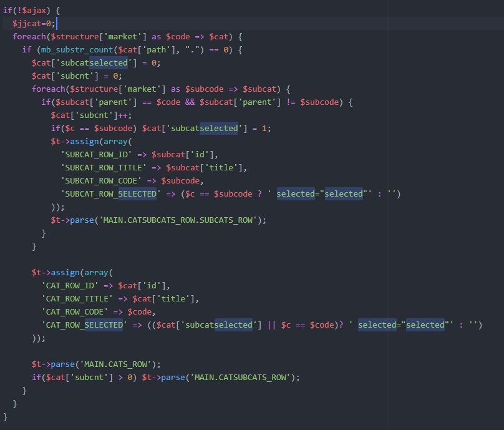Click 'SUBCAT_ROW_CODE' array key

click(x=101, y=181)
